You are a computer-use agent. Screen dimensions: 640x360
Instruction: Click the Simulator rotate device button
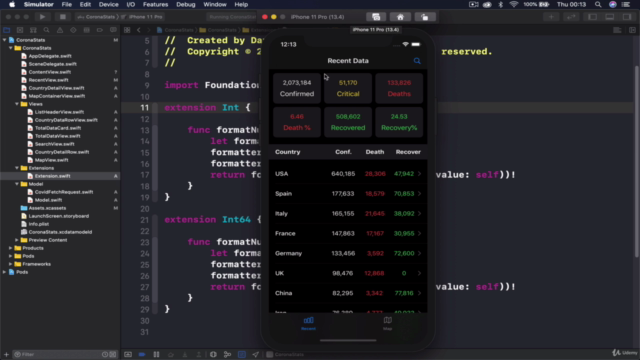(x=424, y=17)
